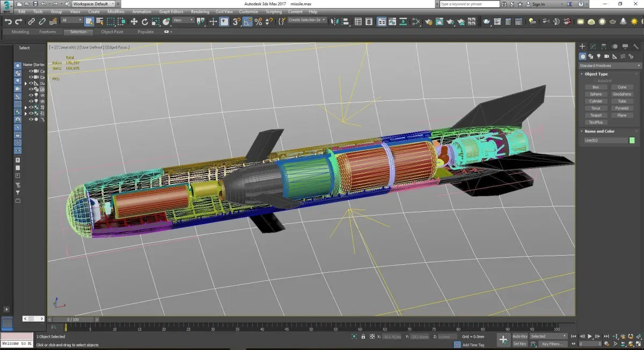Open the Modifiers menu
The width and height of the screenshot is (644, 350).
click(x=116, y=11)
